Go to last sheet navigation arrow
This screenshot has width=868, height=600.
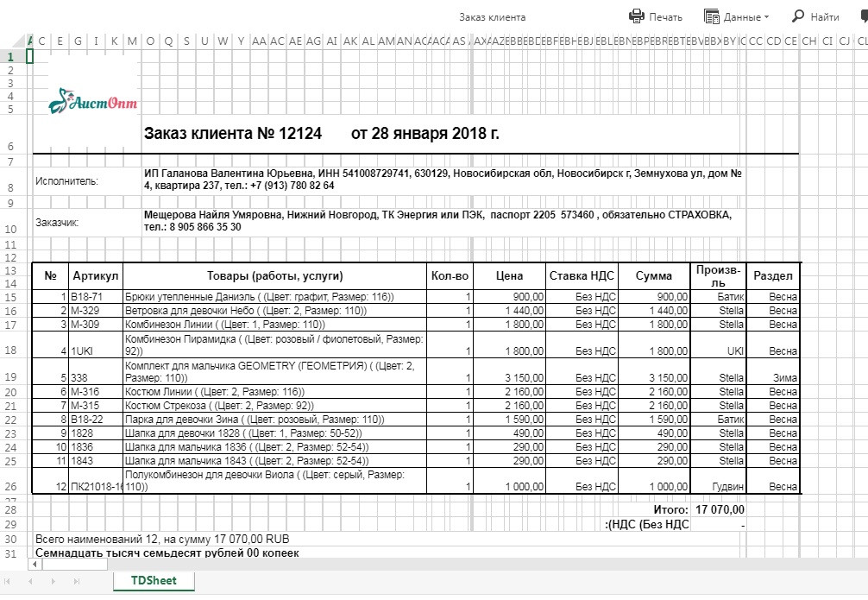77,581
